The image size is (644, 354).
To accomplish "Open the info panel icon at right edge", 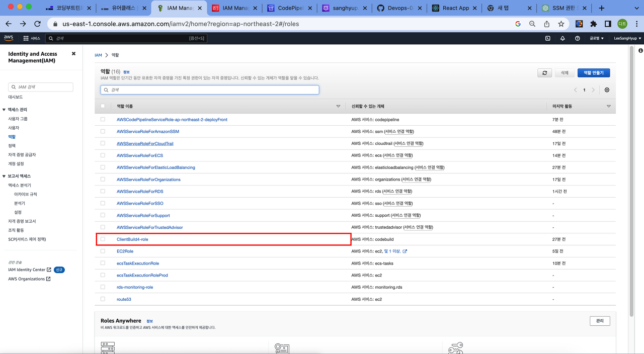I will [640, 51].
